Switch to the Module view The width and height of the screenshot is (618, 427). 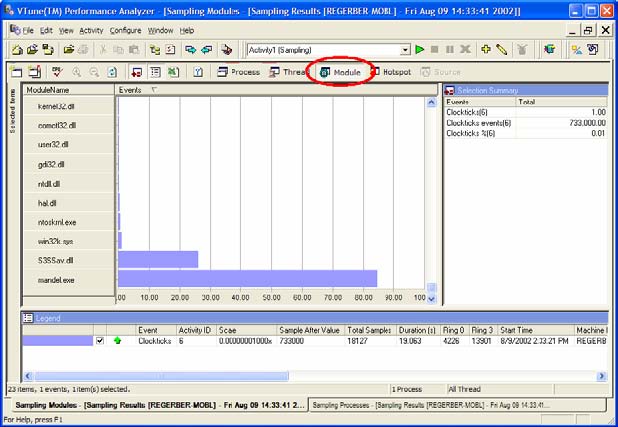[x=341, y=72]
